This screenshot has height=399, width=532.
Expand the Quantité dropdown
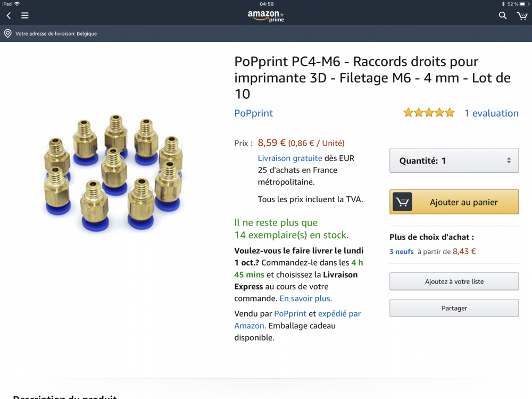(x=454, y=161)
